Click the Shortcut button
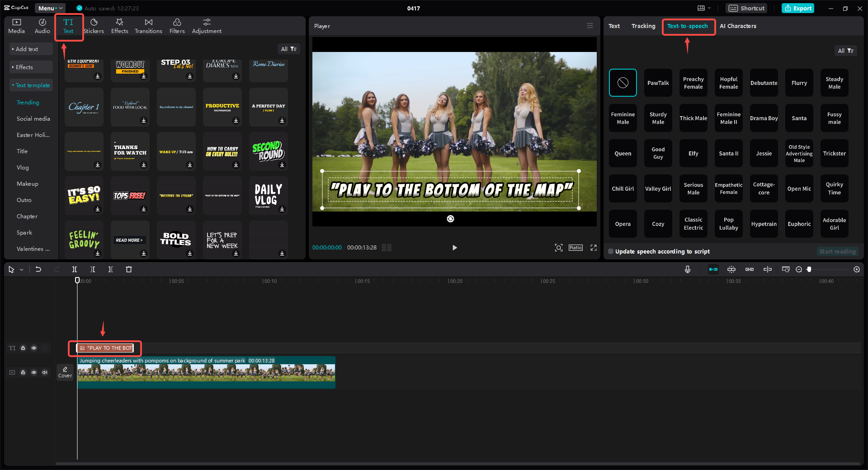The image size is (868, 470). [x=746, y=8]
